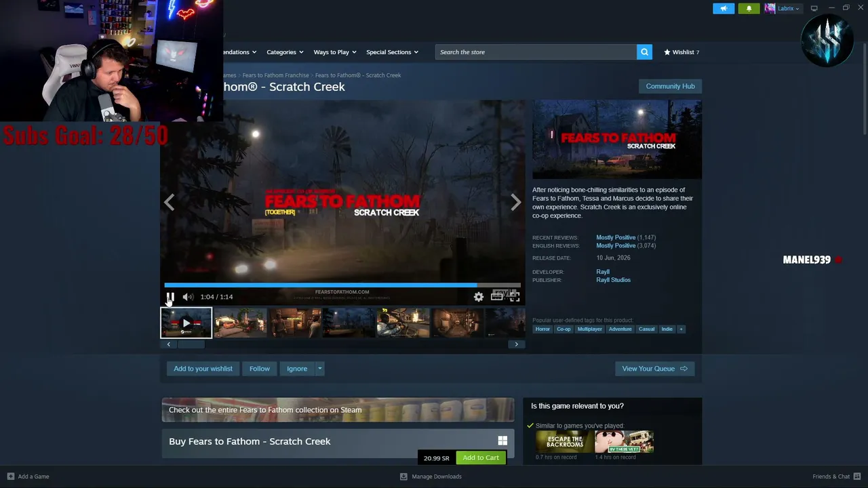Screen dimensions: 868x488
Task: Click View Your Queue
Action: point(654,369)
